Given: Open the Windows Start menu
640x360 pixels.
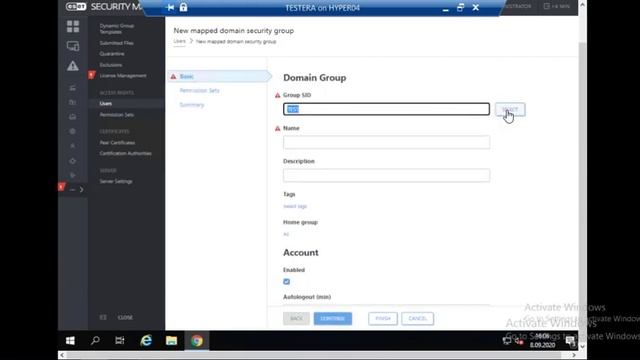Looking at the screenshot, I should click(x=70, y=340).
